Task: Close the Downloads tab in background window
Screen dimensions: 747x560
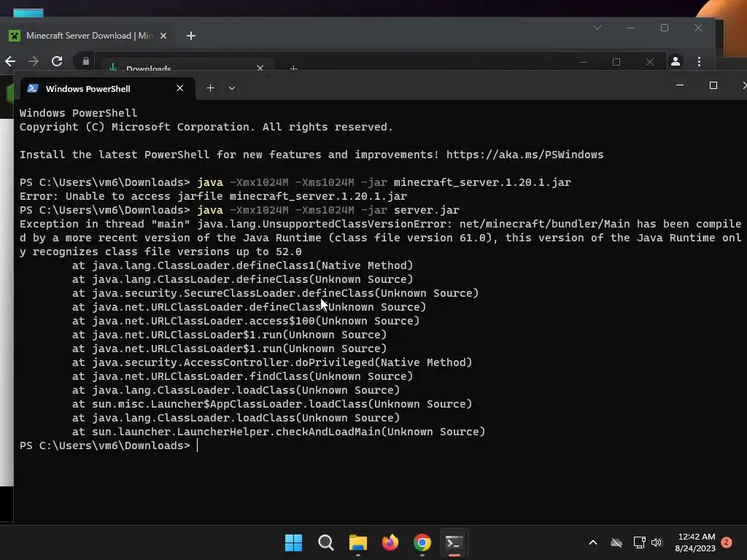Action: click(260, 68)
